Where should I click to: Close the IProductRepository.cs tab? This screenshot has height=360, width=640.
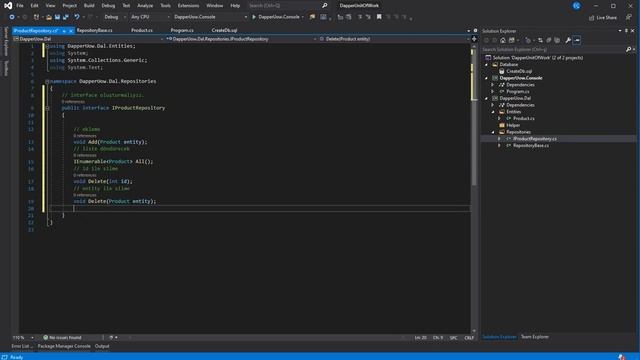(x=71, y=31)
